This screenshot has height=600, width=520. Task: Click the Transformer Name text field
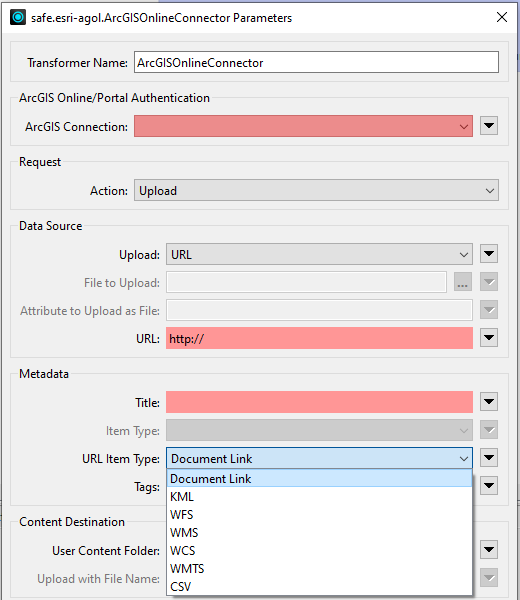pos(316,62)
